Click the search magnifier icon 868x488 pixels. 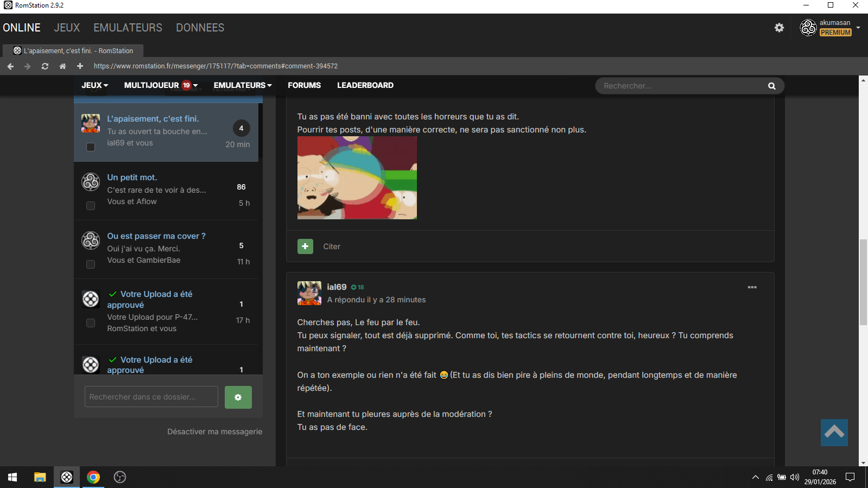tap(771, 86)
